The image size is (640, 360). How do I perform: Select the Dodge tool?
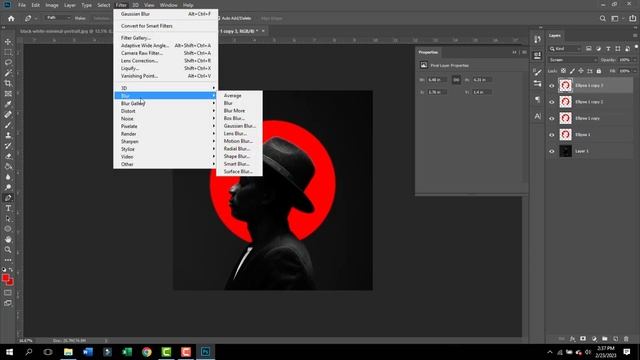pyautogui.click(x=8, y=187)
